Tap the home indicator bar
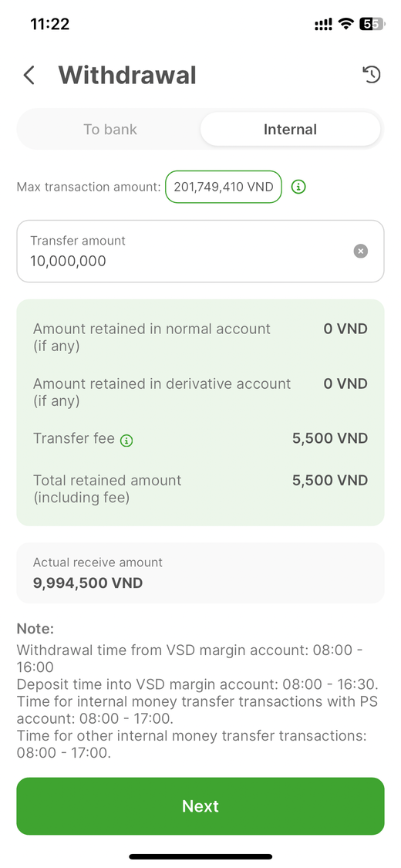 (x=200, y=856)
